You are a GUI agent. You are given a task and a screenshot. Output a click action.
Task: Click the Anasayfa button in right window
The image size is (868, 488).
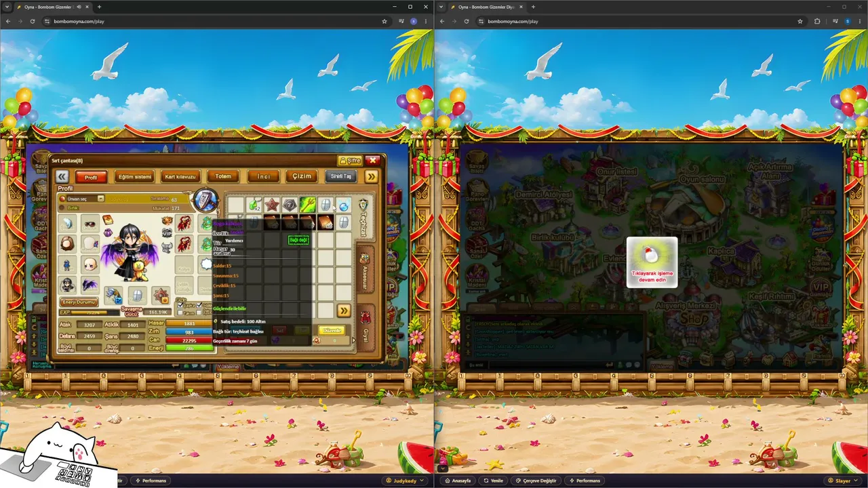(x=457, y=481)
